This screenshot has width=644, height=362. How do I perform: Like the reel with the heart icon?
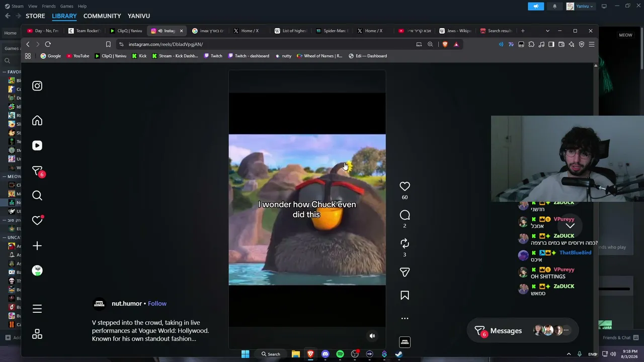click(405, 187)
